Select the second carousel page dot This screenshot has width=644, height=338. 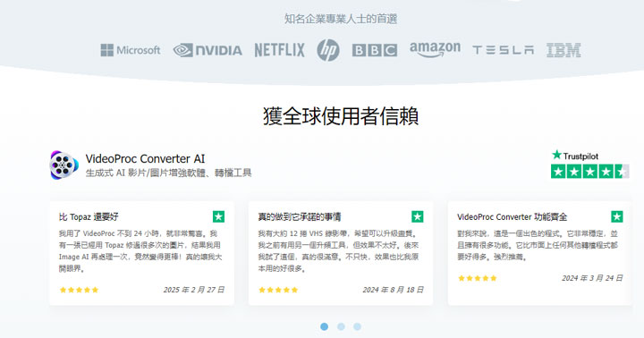341,326
